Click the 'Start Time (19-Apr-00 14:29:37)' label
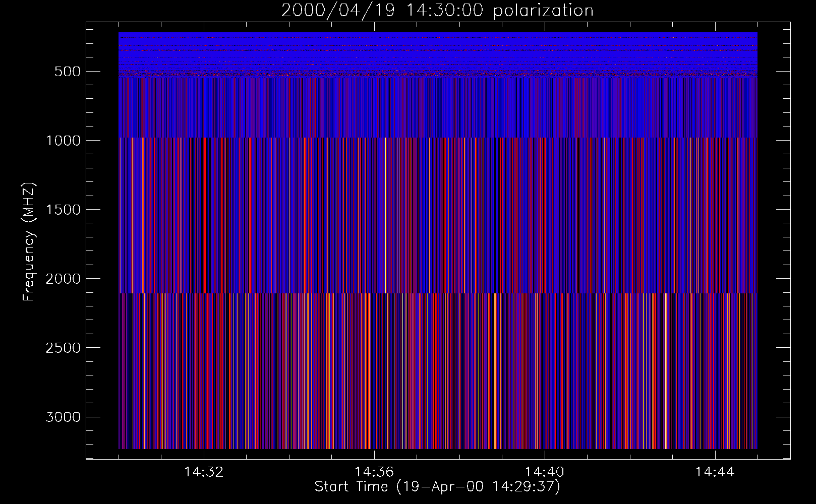Viewport: 816px width, 504px height. (437, 487)
